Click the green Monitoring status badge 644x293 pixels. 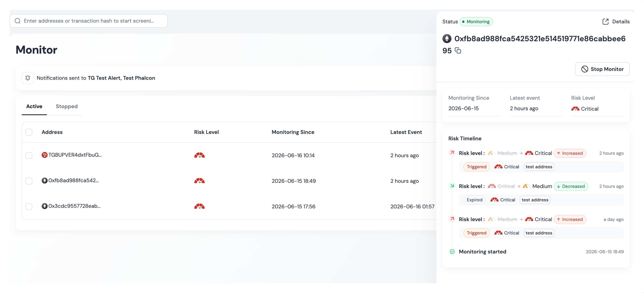(476, 22)
